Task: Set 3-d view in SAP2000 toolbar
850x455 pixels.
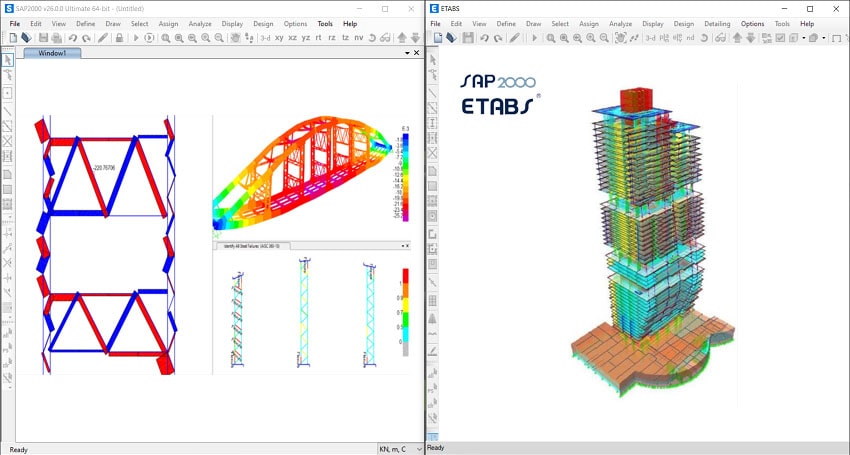Action: [265, 38]
